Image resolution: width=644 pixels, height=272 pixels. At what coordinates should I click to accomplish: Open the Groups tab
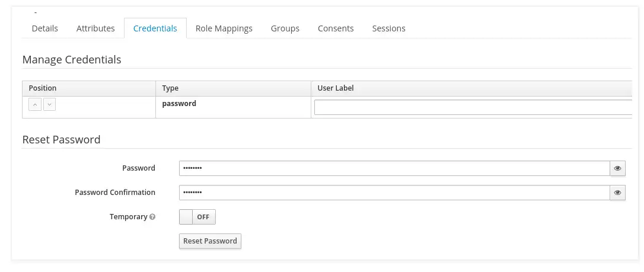click(x=285, y=28)
